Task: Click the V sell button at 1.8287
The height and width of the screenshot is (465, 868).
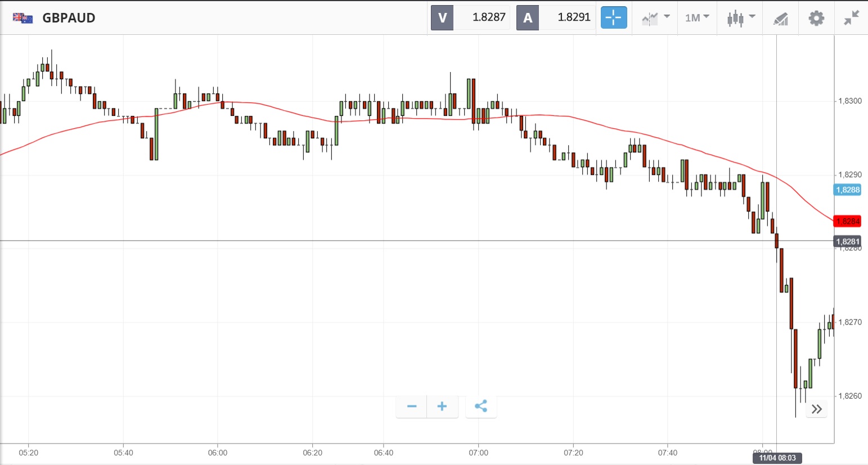Action: point(470,17)
